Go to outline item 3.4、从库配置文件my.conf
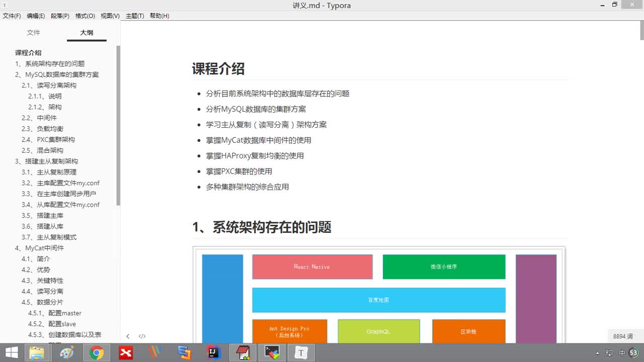The image size is (644, 362). tap(60, 205)
